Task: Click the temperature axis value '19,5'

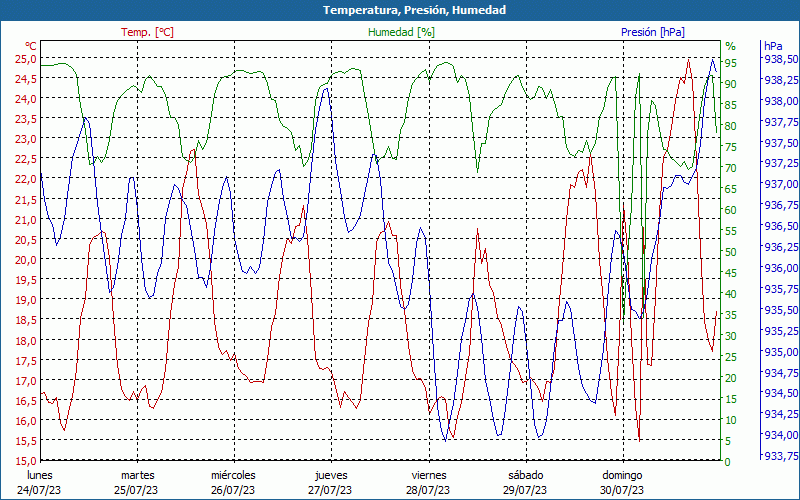Action: (26, 280)
